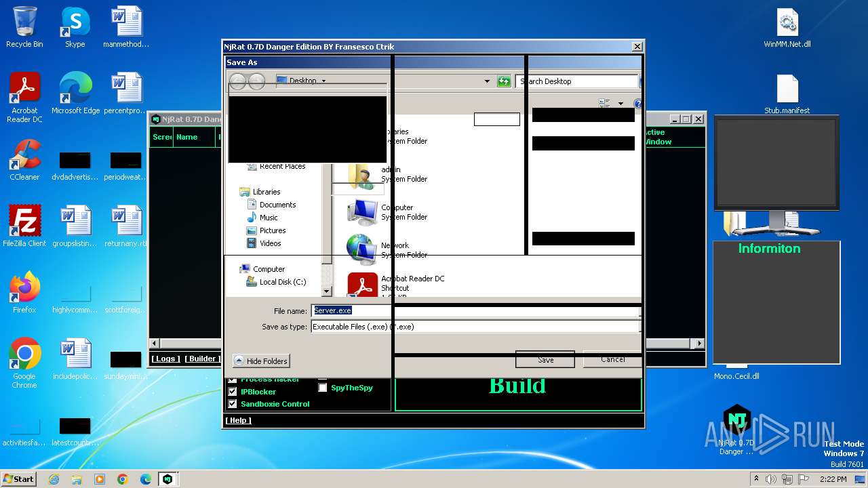Open the [ Builder ] tab in NjRat window

click(202, 359)
